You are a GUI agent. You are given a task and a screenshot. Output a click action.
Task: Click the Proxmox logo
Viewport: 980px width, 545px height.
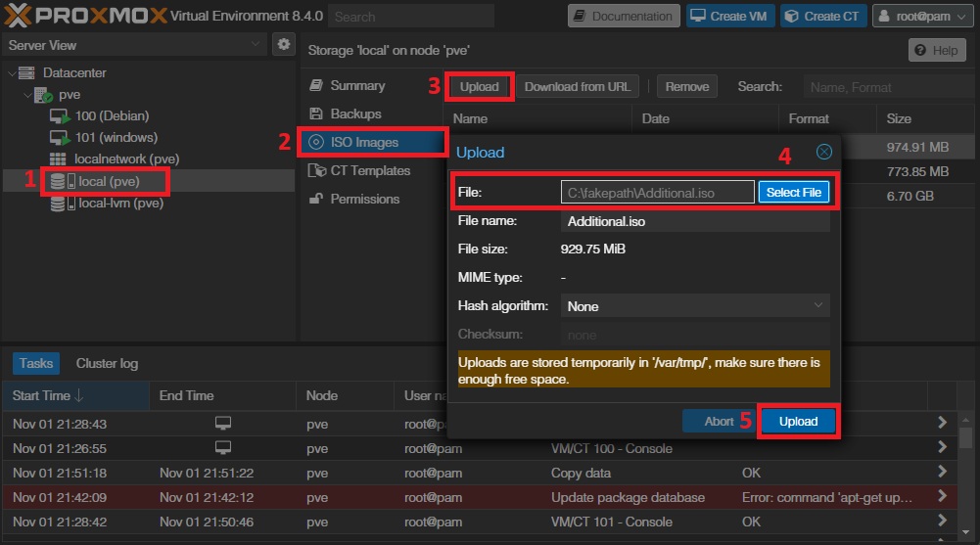coord(85,16)
